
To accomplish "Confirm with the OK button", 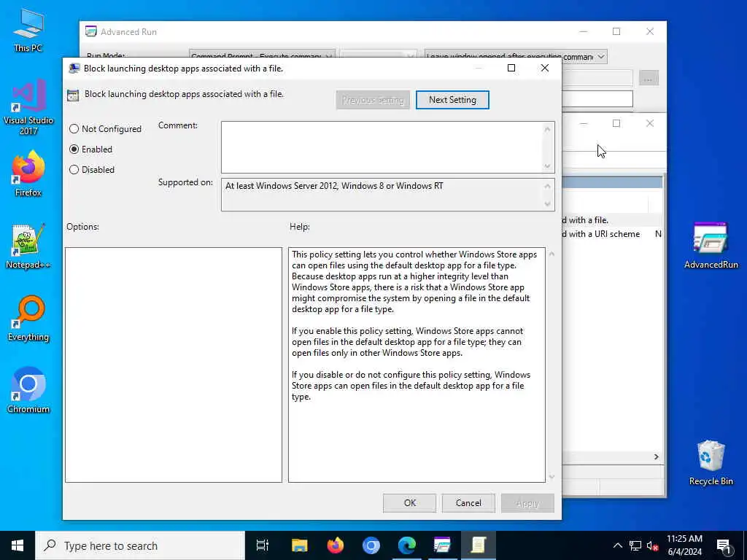I will coord(410,503).
